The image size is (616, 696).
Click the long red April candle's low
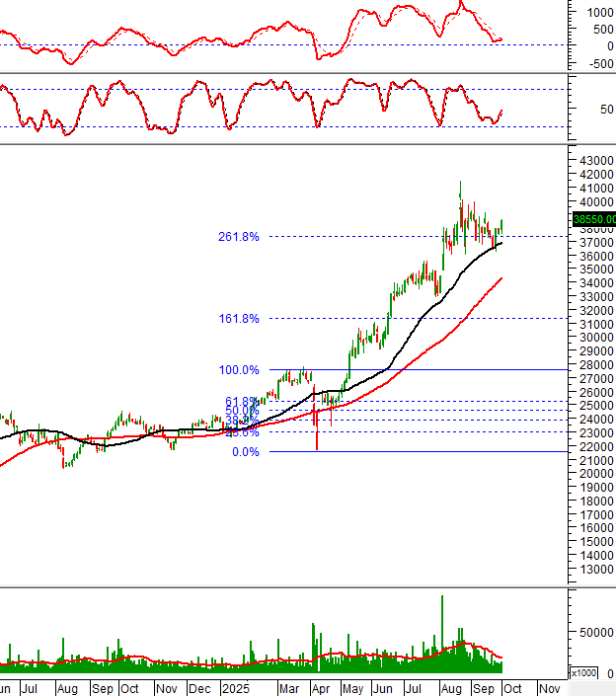tap(317, 448)
